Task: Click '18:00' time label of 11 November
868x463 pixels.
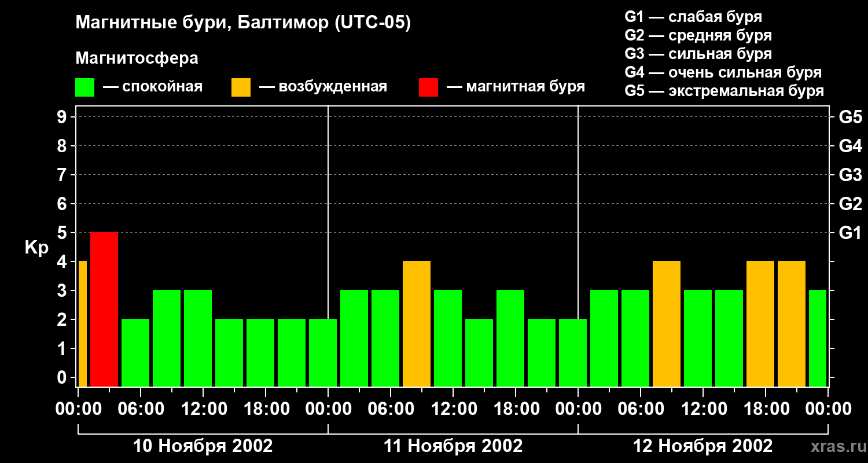Action: tap(516, 409)
